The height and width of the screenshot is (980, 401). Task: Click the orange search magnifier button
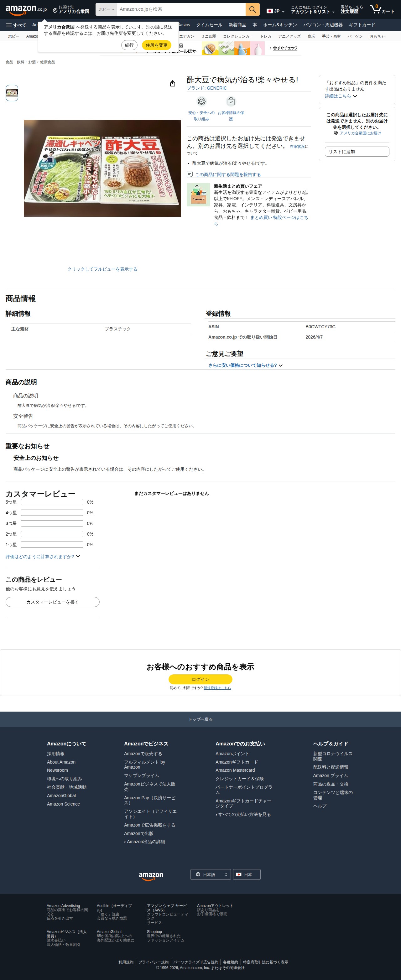click(252, 9)
